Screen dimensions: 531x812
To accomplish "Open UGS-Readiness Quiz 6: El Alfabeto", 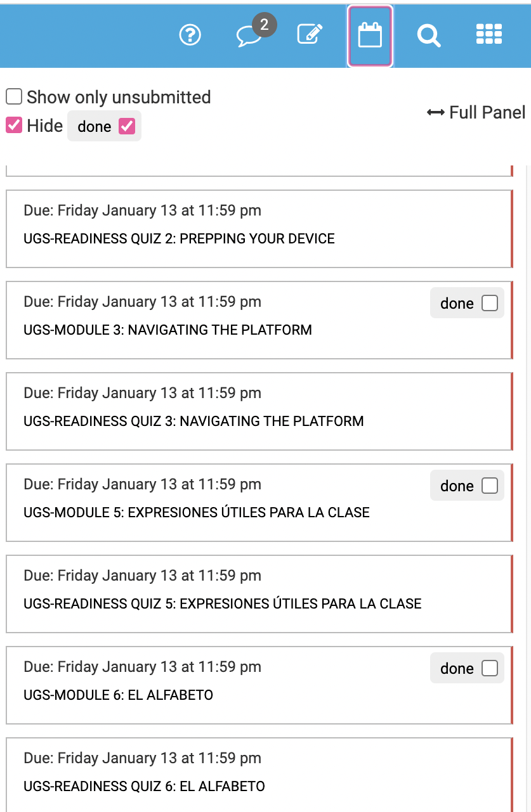I will point(144,787).
